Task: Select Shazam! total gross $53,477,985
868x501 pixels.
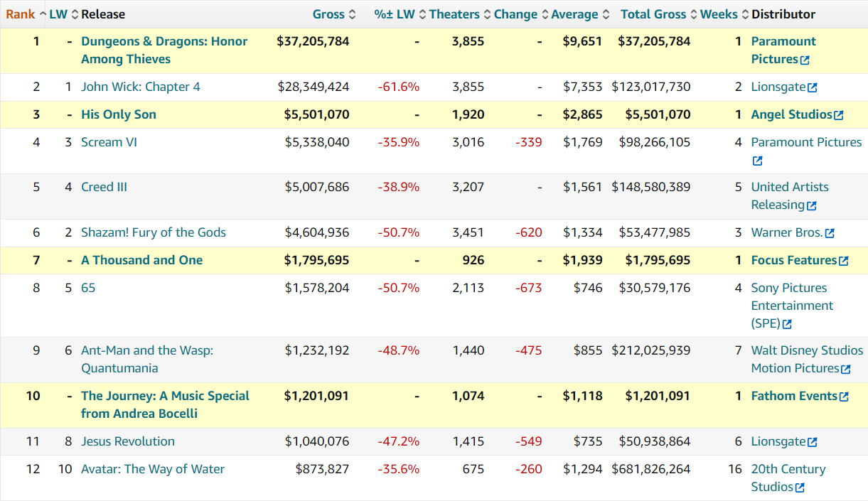Action: tap(655, 232)
